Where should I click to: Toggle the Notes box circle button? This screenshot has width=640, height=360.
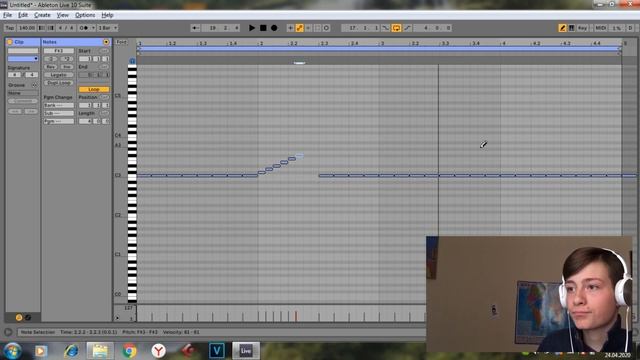pyautogui.click(x=106, y=42)
